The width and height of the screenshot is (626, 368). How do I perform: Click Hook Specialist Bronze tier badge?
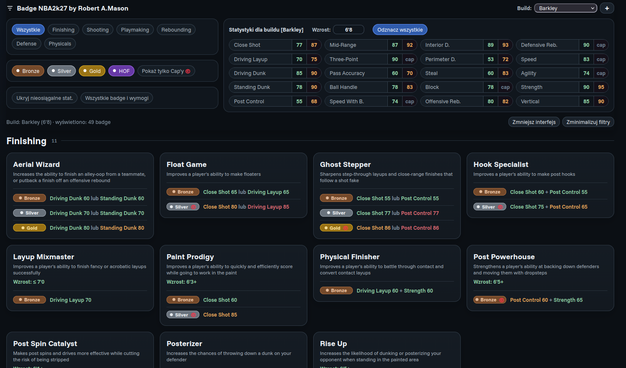pyautogui.click(x=490, y=192)
